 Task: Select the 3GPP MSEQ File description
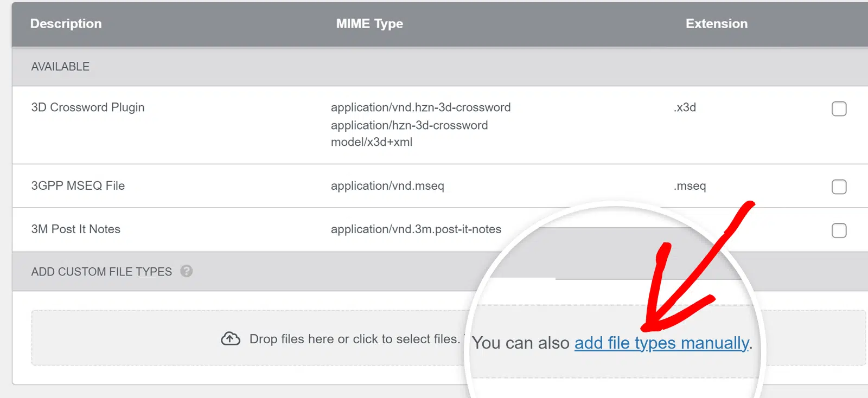point(78,185)
